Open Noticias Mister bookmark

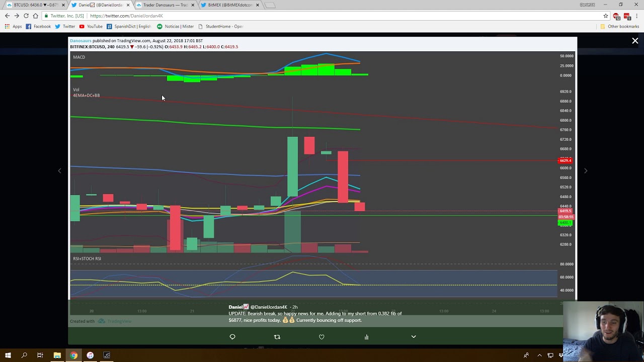click(175, 26)
